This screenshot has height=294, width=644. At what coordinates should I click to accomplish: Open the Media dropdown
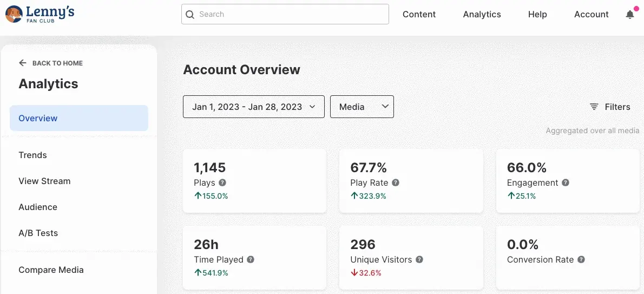[x=362, y=107]
